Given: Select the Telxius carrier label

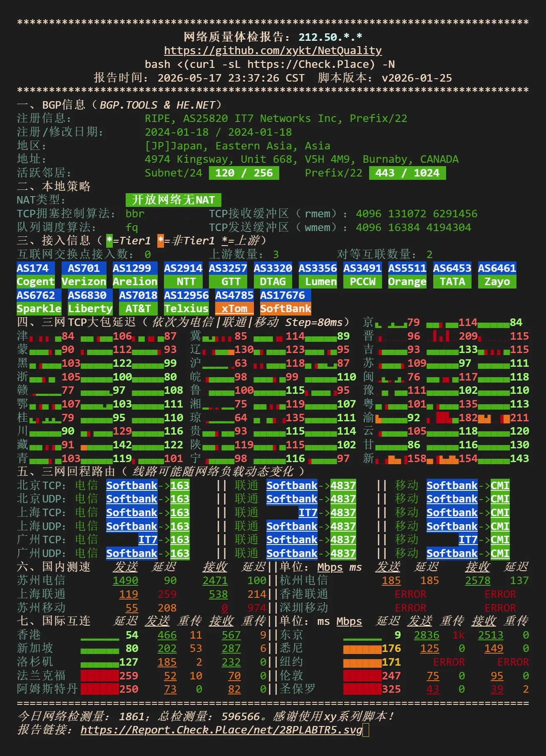Looking at the screenshot, I should point(186,308).
